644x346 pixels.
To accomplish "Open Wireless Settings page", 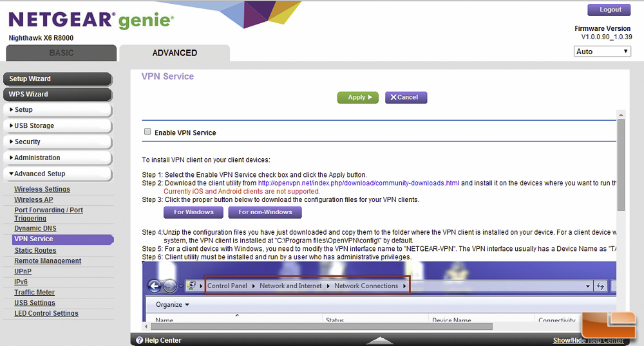I will click(x=42, y=189).
